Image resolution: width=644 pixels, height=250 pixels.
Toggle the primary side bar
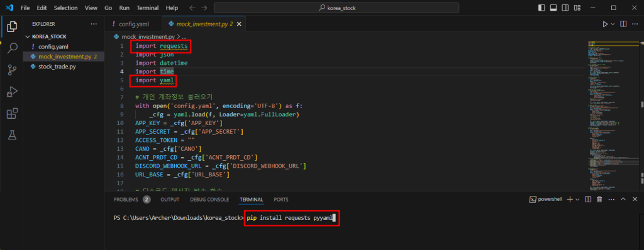coord(541,8)
